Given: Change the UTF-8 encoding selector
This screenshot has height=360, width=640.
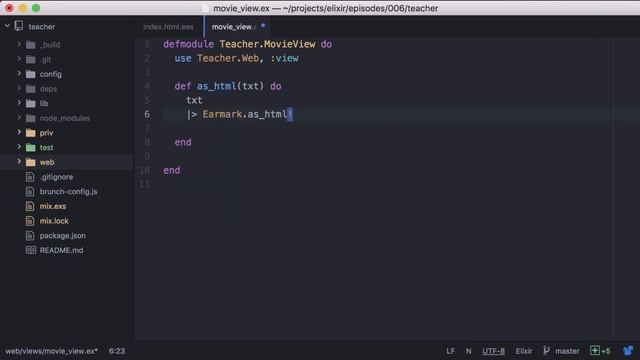Looking at the screenshot, I should pos(493,351).
